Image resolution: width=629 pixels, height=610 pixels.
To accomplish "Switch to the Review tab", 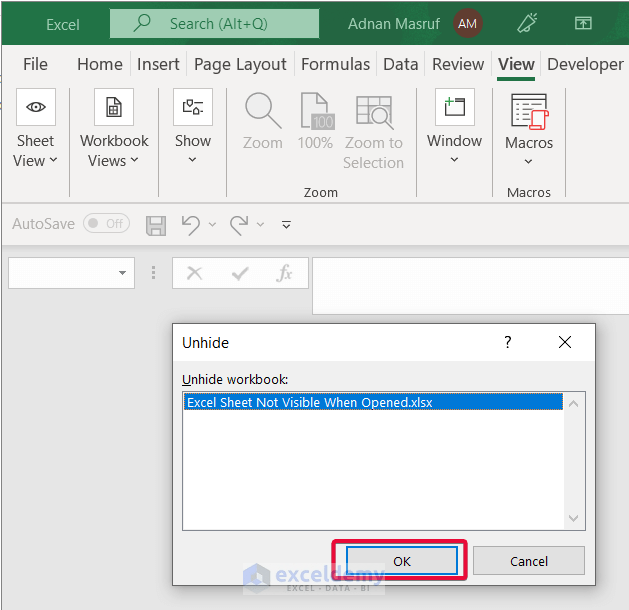I will click(458, 64).
